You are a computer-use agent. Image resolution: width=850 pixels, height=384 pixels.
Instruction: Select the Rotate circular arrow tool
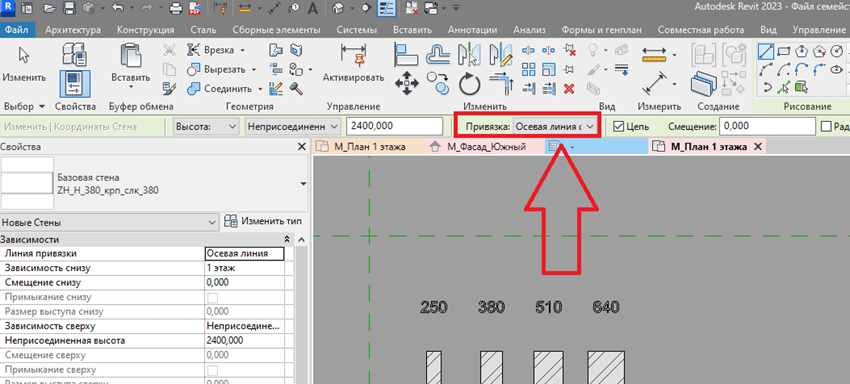click(469, 84)
